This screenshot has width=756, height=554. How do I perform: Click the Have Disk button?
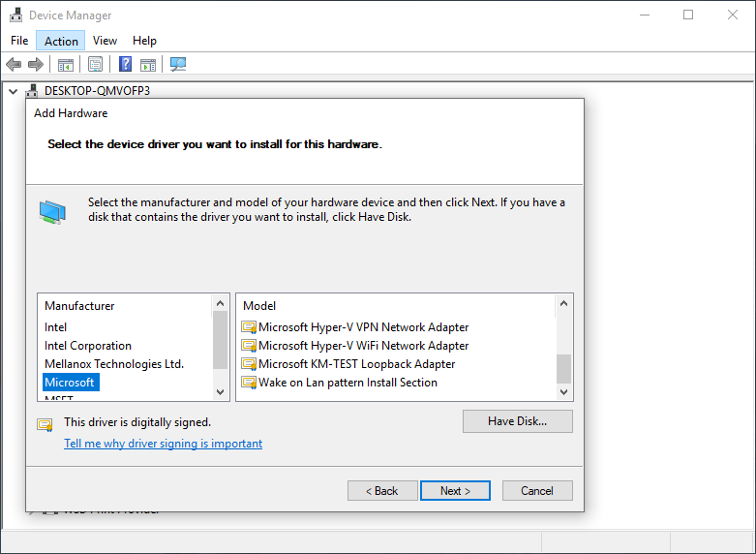(517, 421)
